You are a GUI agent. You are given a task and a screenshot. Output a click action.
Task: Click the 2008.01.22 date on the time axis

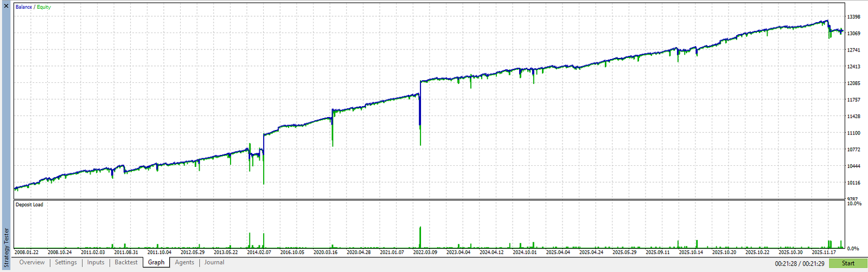point(27,252)
